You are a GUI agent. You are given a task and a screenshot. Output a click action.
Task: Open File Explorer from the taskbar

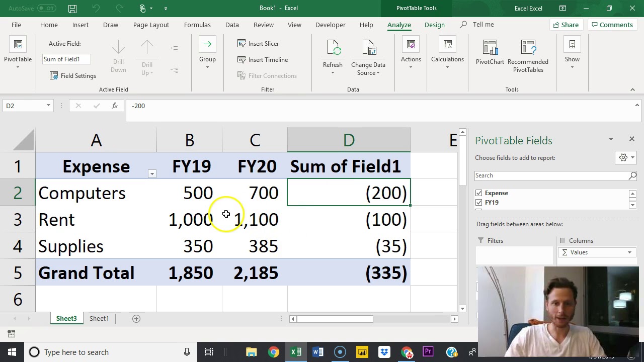pyautogui.click(x=251, y=352)
